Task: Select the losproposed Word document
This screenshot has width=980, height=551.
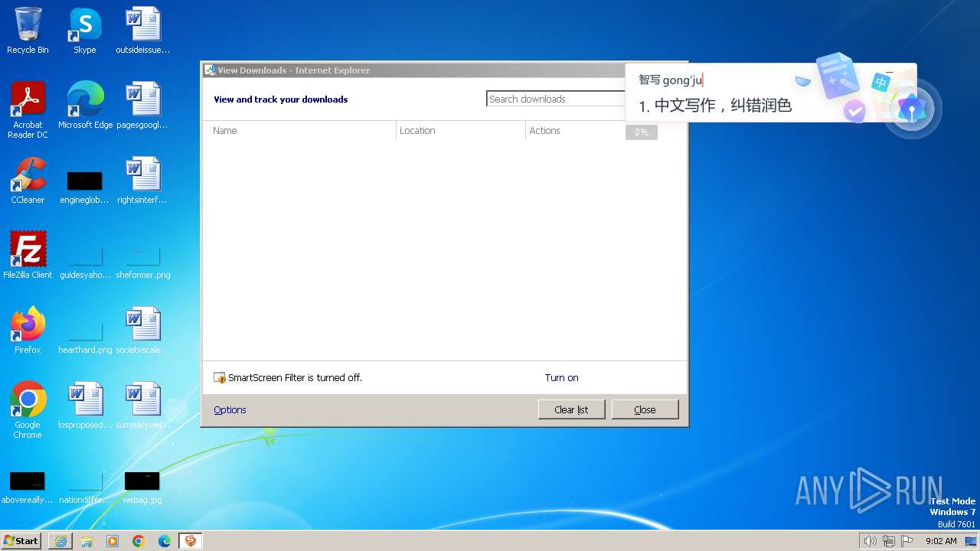Action: (85, 406)
